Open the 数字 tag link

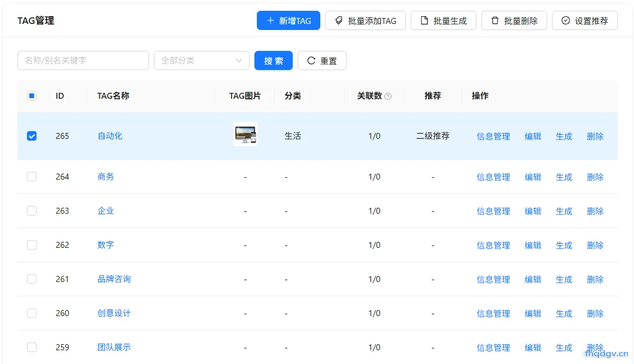tap(106, 245)
